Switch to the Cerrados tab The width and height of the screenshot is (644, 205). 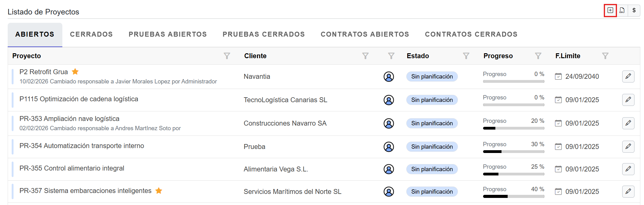point(91,34)
